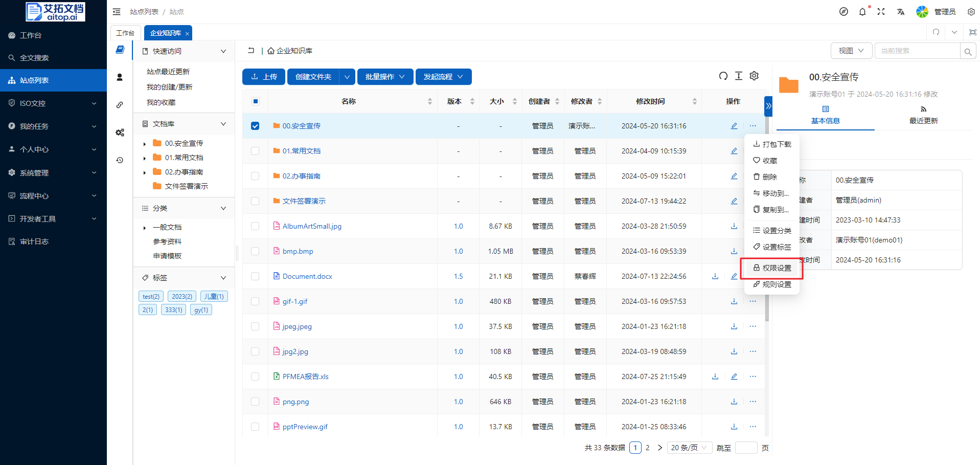The height and width of the screenshot is (465, 980).
Task: Click edit icon for 01.常用文档 folder
Action: pos(734,151)
